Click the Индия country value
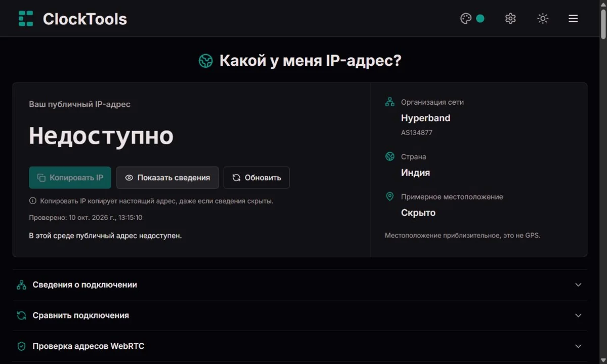This screenshot has height=364, width=607. click(415, 172)
